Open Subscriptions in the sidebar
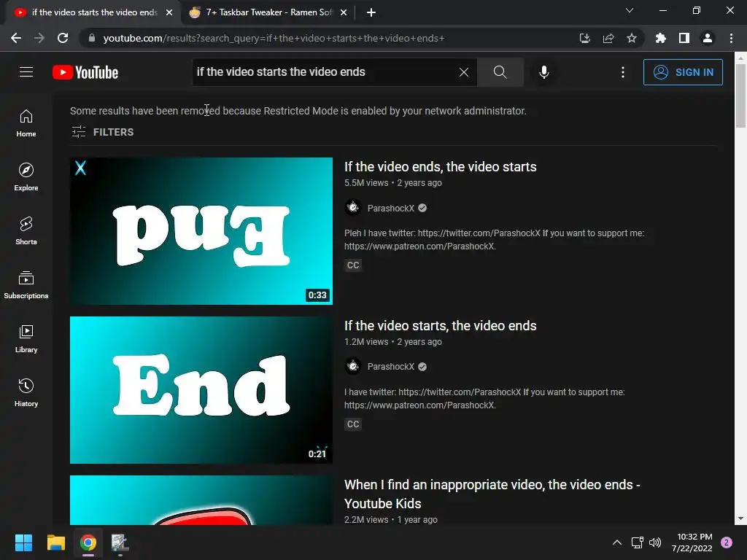This screenshot has width=747, height=560. point(26,285)
